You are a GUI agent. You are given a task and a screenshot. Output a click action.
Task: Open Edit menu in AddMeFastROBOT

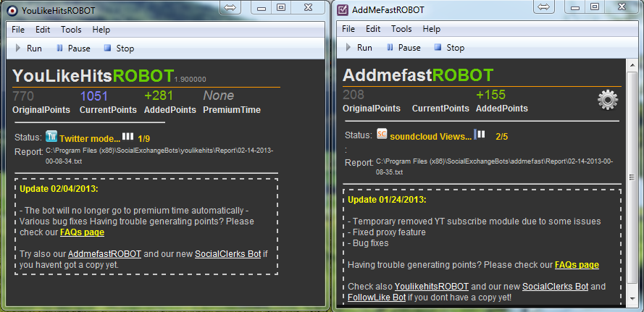(x=373, y=29)
